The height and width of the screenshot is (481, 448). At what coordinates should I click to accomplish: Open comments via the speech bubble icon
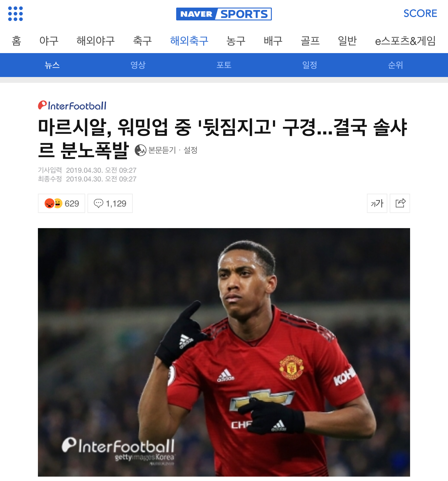click(99, 203)
